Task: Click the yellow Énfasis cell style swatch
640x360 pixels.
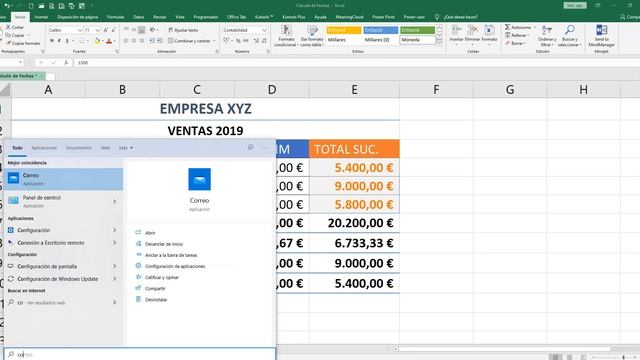Action: [x=344, y=30]
